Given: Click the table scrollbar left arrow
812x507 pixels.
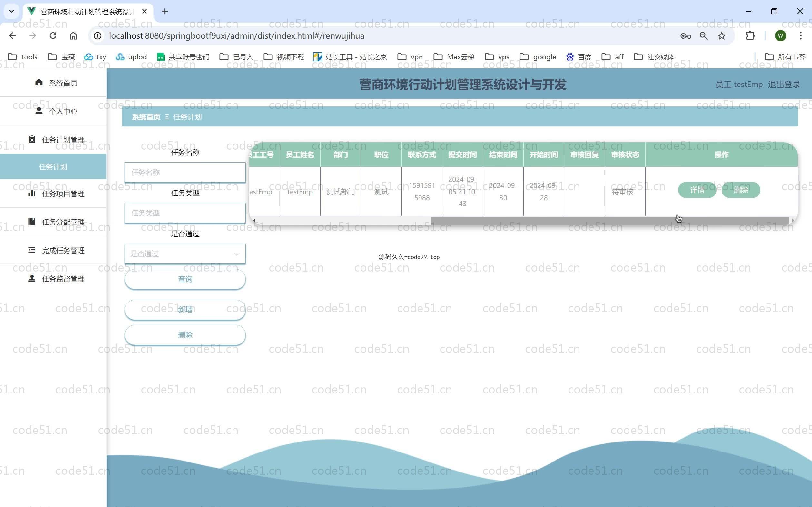Looking at the screenshot, I should pos(254,220).
